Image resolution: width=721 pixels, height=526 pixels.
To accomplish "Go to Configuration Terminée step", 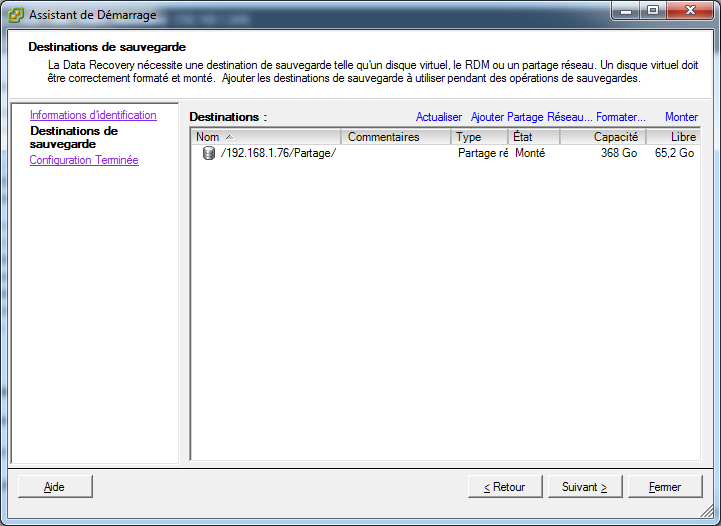I will (x=84, y=160).
